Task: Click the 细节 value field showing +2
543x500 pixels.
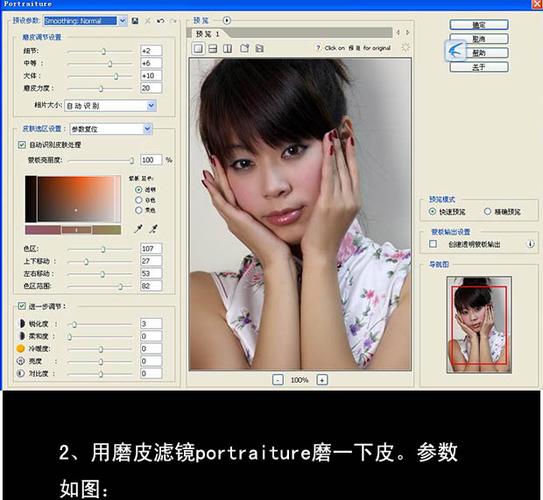Action: (151, 51)
